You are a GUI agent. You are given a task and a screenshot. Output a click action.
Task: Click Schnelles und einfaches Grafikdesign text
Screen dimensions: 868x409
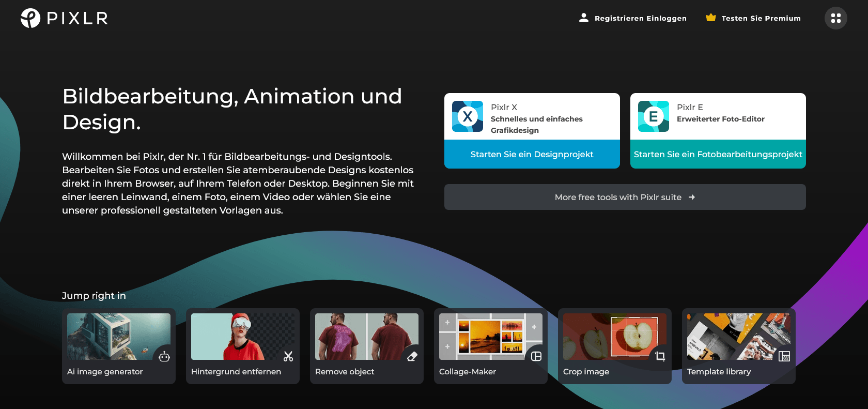pos(536,125)
